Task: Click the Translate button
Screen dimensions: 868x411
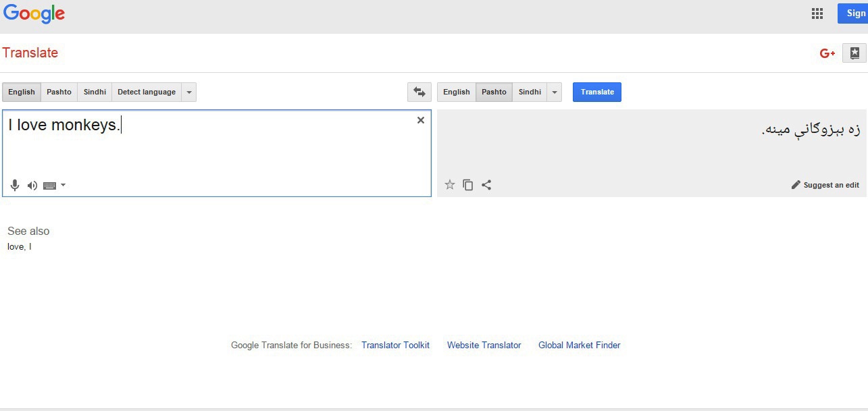Action: point(596,92)
